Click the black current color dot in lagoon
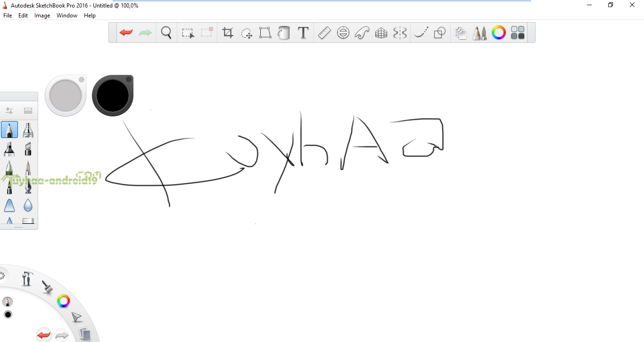The height and width of the screenshot is (342, 644). click(x=8, y=315)
